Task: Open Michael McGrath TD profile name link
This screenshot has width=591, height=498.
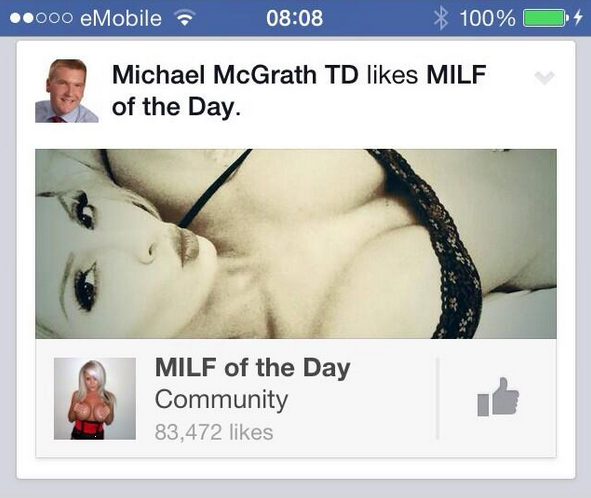Action: [235, 74]
